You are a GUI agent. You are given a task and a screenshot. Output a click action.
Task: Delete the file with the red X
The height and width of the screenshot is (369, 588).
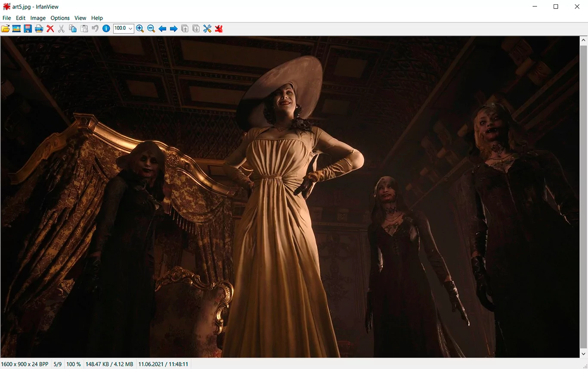click(50, 29)
